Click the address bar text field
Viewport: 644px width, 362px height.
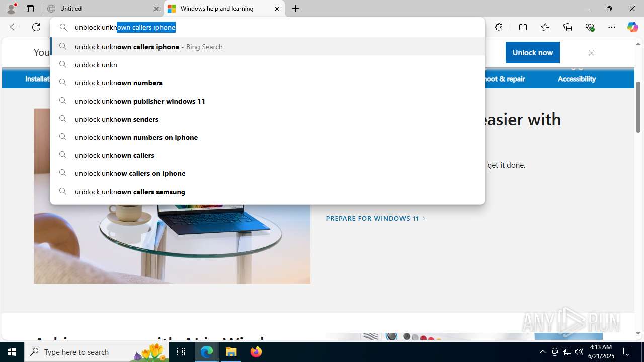(x=267, y=27)
